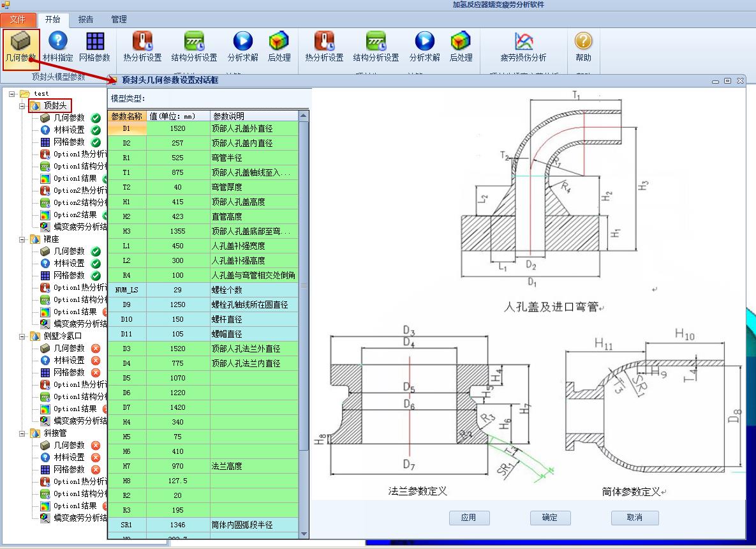Click 螺栓个数 description cell

[x=254, y=290]
